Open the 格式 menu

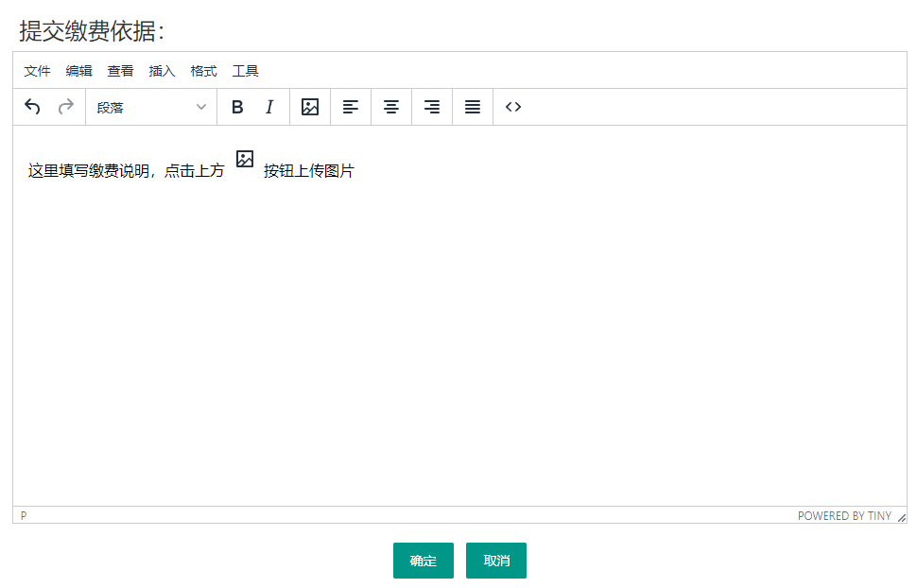tap(204, 71)
